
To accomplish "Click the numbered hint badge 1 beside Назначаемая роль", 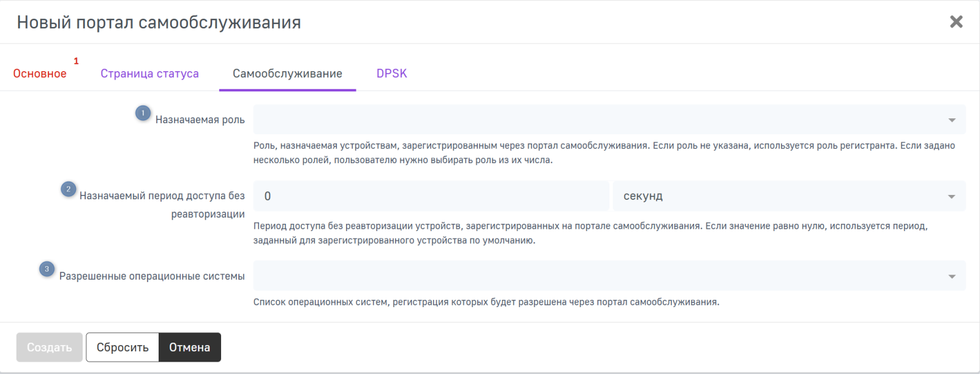I will (x=143, y=113).
